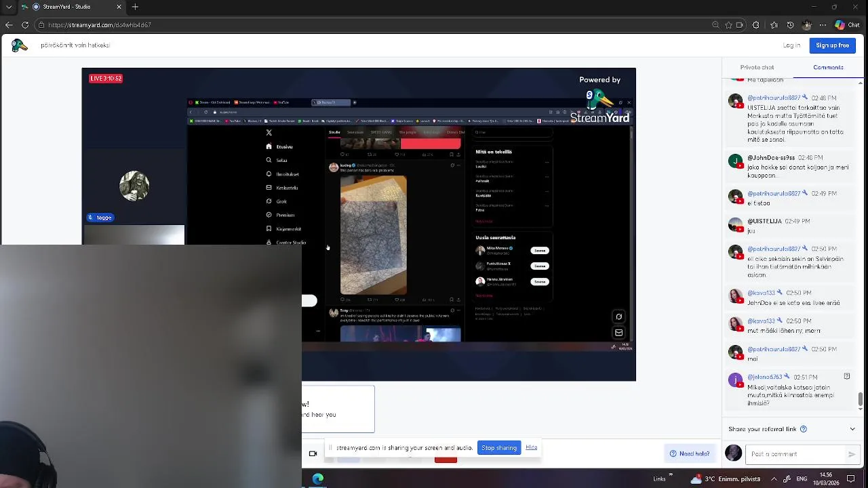Viewport: 868px width, 488px height.
Task: Open the Copilot Chat button
Action: click(x=848, y=25)
